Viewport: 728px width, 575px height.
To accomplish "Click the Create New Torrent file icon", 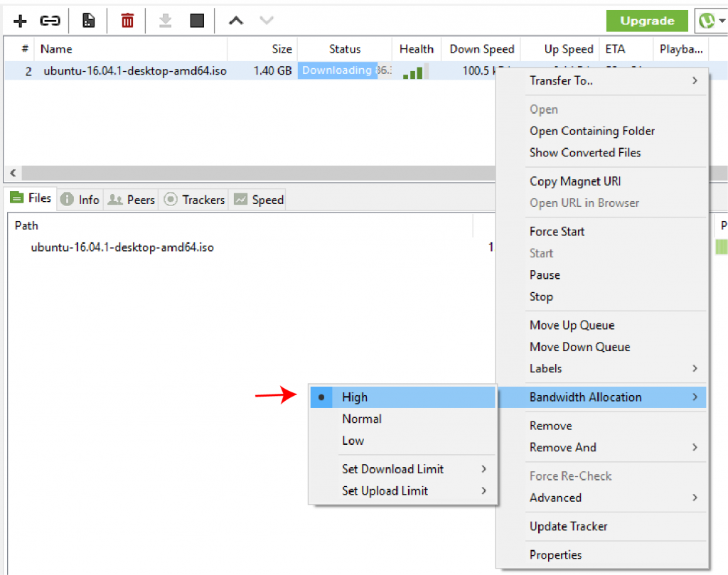I will click(88, 21).
